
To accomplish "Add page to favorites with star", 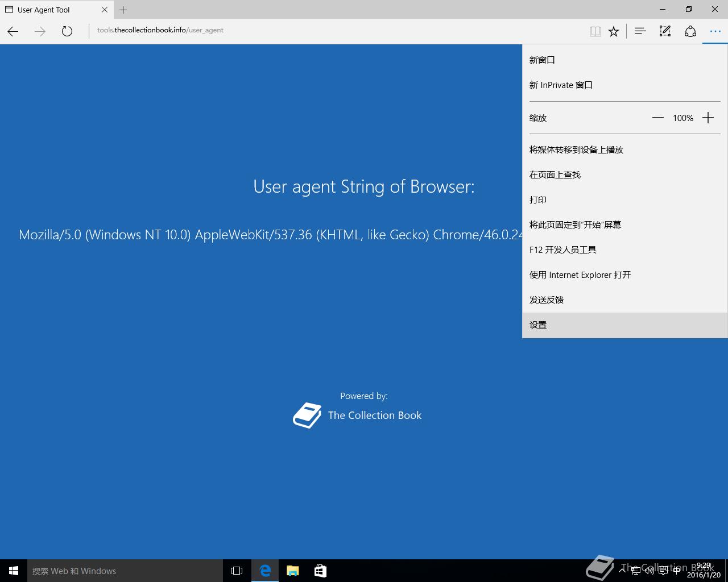I will [614, 32].
